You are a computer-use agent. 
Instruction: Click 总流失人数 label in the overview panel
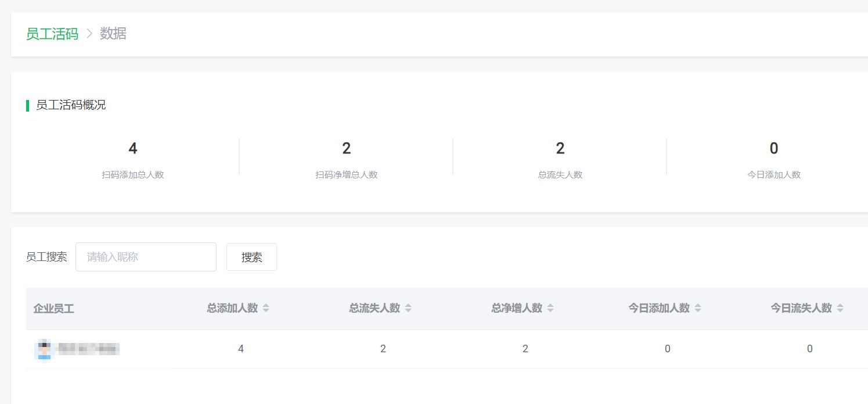coord(560,174)
